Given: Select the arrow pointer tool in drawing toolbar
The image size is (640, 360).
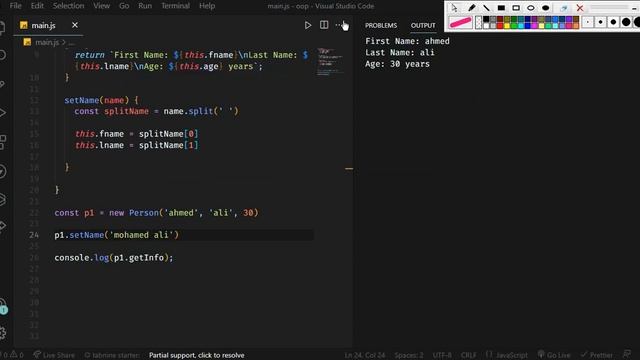Looking at the screenshot, I should [x=454, y=8].
